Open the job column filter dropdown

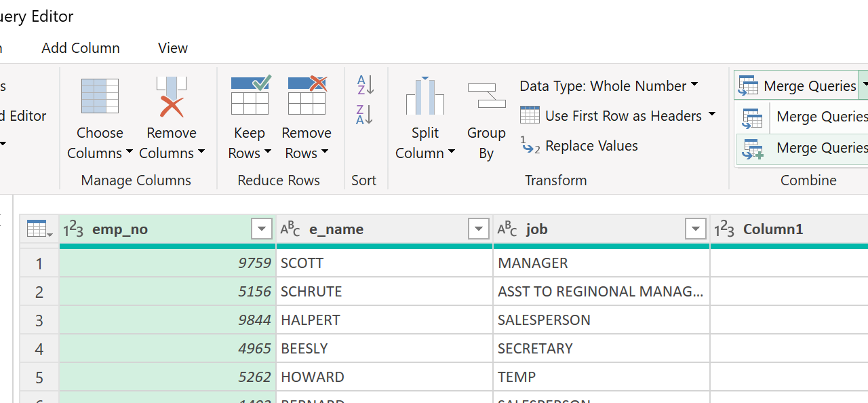coord(696,229)
